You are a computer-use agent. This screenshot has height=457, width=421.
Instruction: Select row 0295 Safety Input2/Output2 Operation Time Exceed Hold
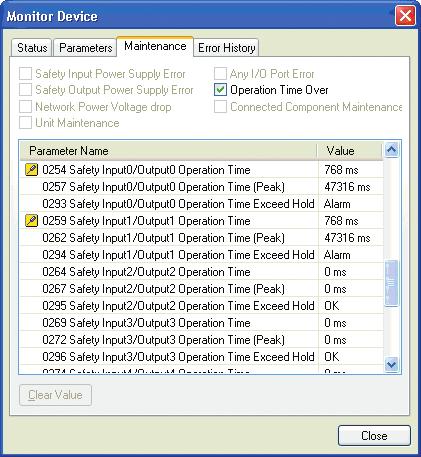[202, 306]
